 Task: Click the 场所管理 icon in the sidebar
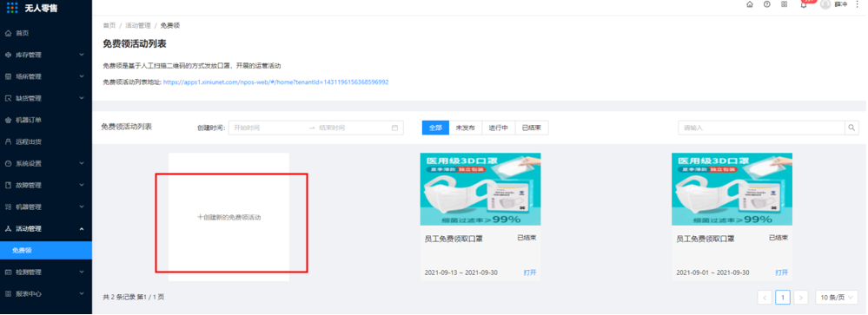click(8, 77)
